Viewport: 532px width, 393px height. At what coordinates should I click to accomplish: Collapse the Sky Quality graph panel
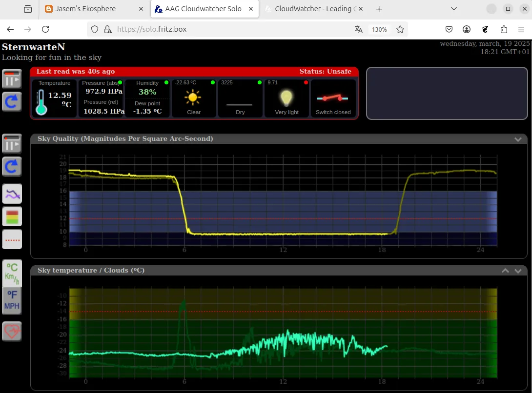pos(518,139)
